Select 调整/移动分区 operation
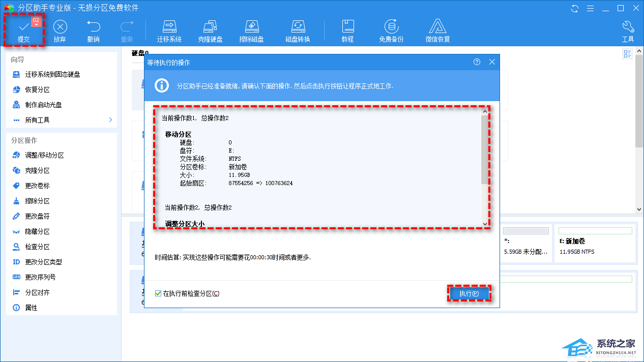 coord(61,155)
